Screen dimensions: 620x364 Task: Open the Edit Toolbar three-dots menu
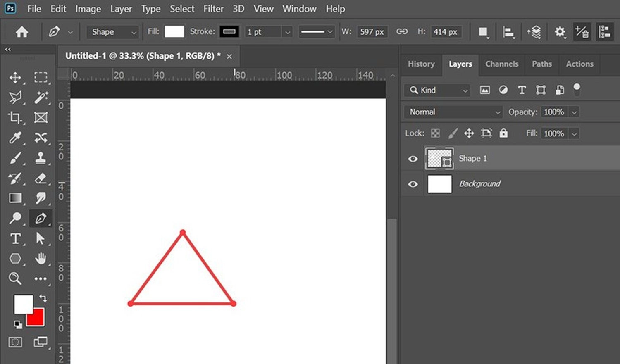[x=41, y=278]
